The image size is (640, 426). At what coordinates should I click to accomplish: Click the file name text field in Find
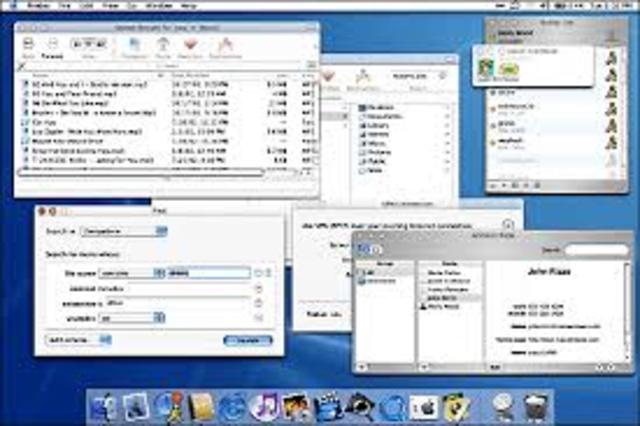(209, 273)
